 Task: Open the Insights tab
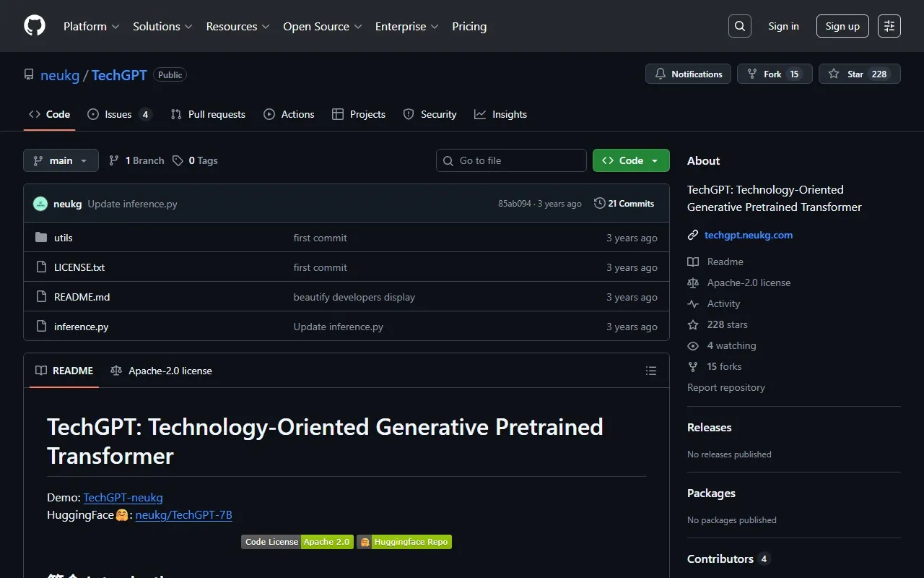pos(501,114)
